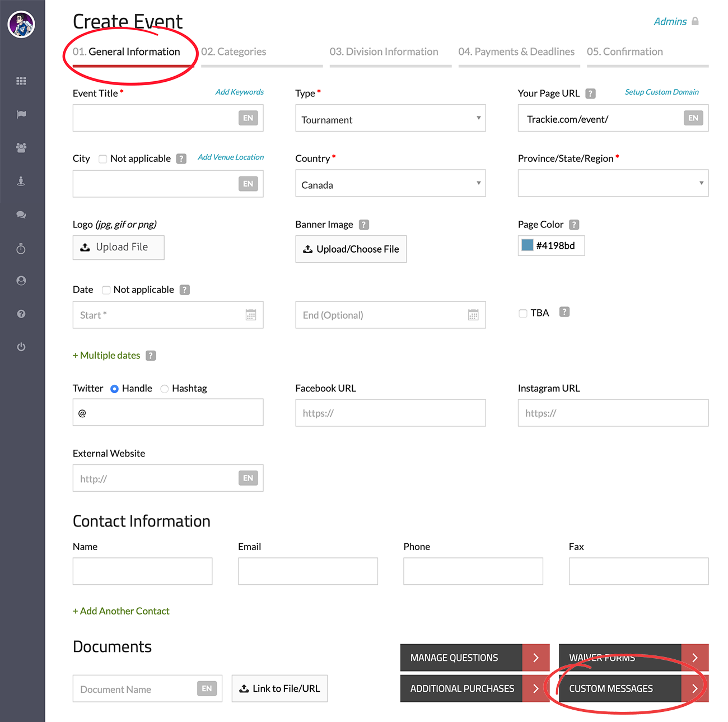This screenshot has width=728, height=722.
Task: Open the Start date calendar icon
Action: (250, 315)
